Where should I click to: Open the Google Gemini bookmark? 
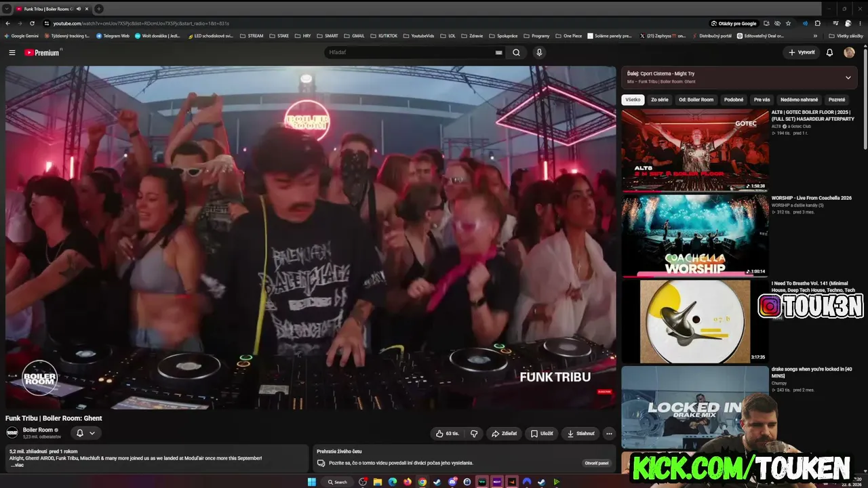(22, 36)
